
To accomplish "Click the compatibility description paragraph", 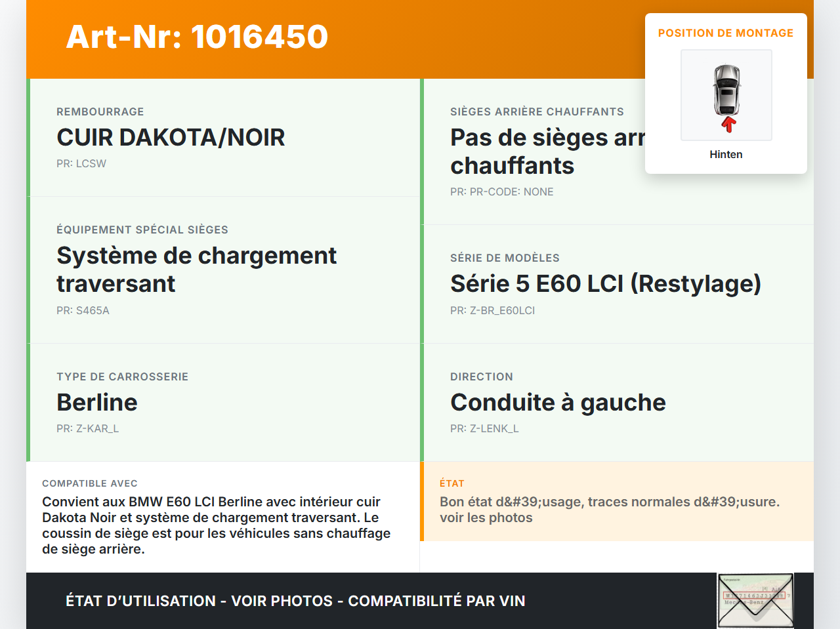I will point(217,525).
